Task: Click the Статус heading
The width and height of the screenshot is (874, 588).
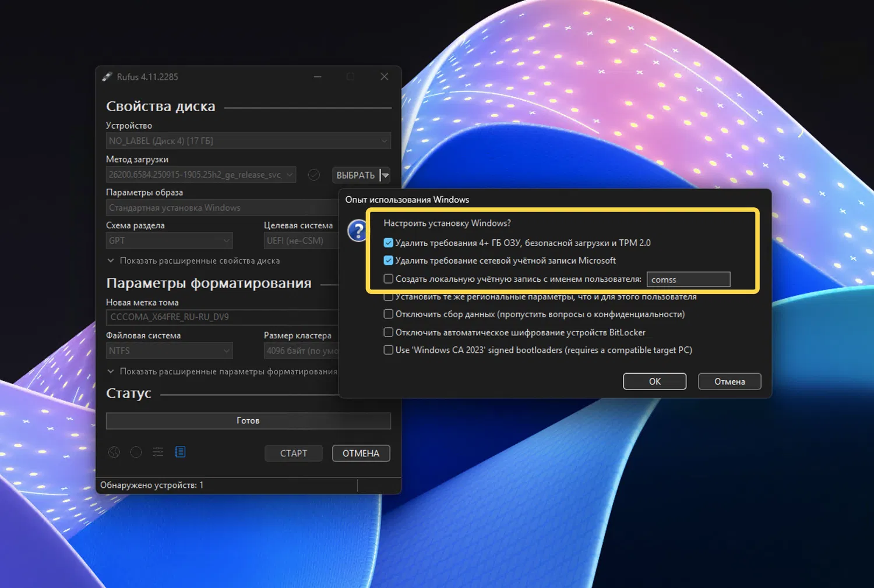Action: click(129, 394)
